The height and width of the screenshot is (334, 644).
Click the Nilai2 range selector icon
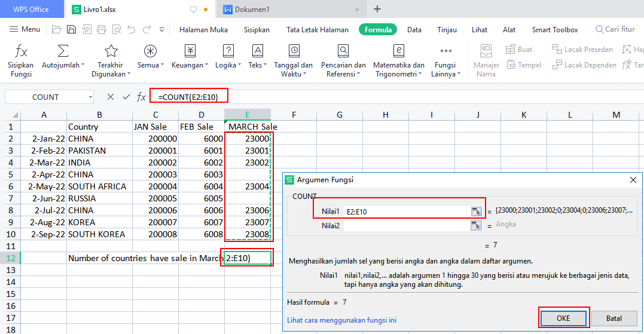(x=476, y=225)
